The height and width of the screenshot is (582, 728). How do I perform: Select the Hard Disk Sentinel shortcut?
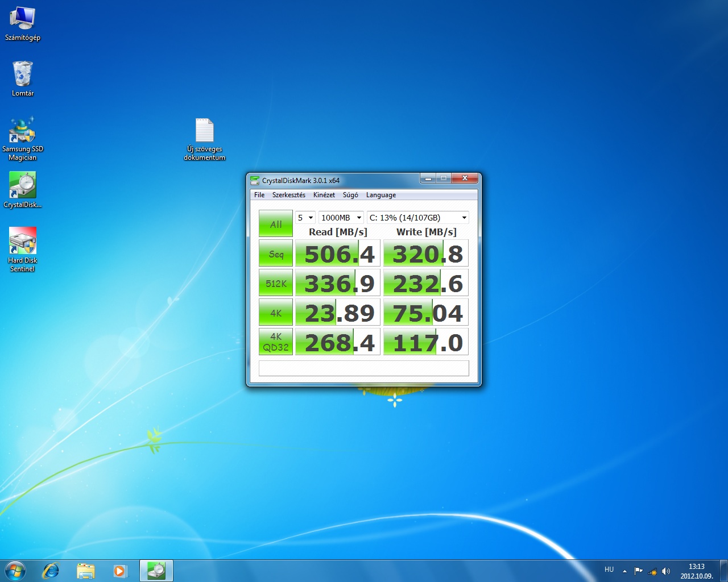pyautogui.click(x=23, y=250)
